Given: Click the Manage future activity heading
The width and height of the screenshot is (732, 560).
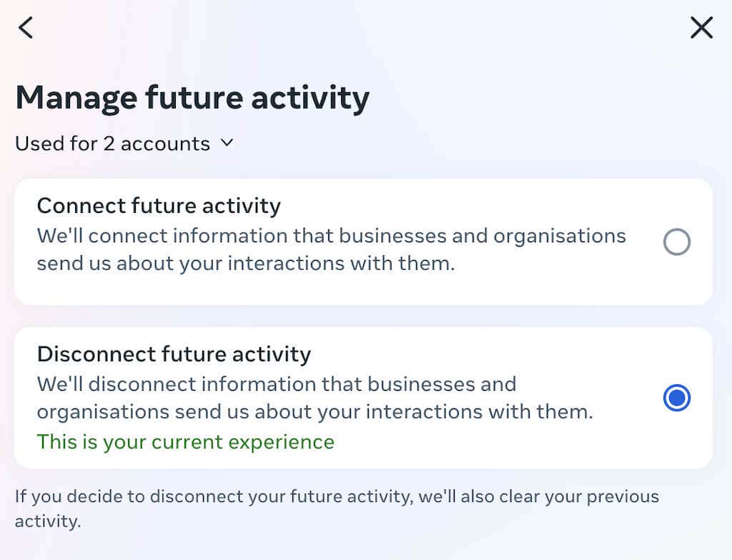Looking at the screenshot, I should [192, 97].
